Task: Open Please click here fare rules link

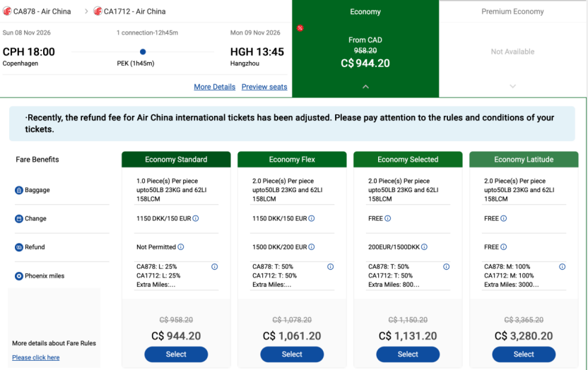Action: 35,357
